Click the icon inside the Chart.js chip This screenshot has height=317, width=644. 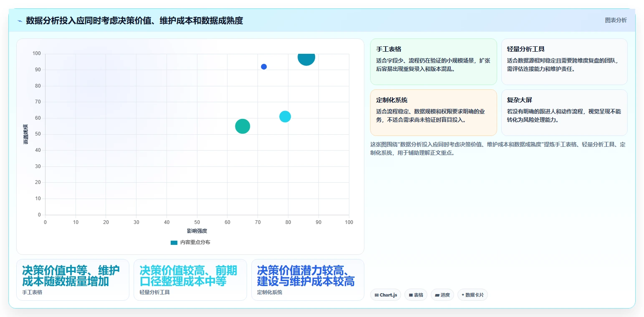pyautogui.click(x=376, y=295)
